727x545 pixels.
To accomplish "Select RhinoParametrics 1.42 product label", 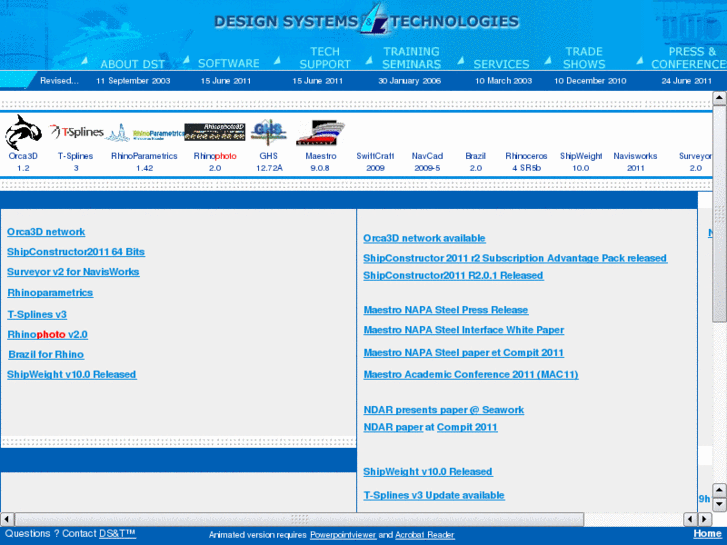I will 144,162.
